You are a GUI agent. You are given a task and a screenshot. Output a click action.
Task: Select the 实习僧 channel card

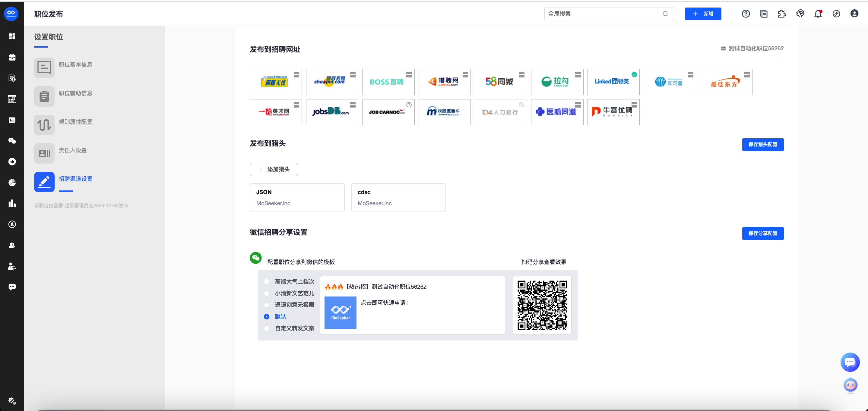point(670,82)
